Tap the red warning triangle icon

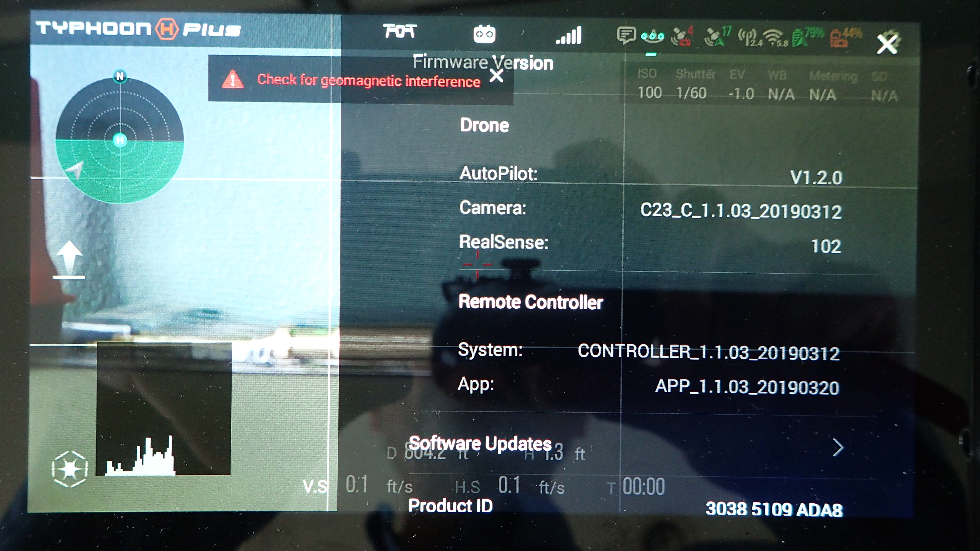tap(232, 79)
